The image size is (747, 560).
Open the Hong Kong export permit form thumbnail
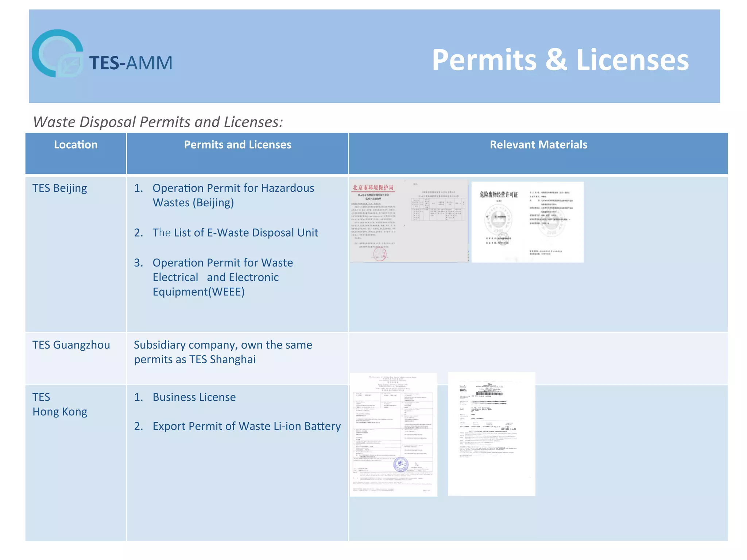point(394,435)
